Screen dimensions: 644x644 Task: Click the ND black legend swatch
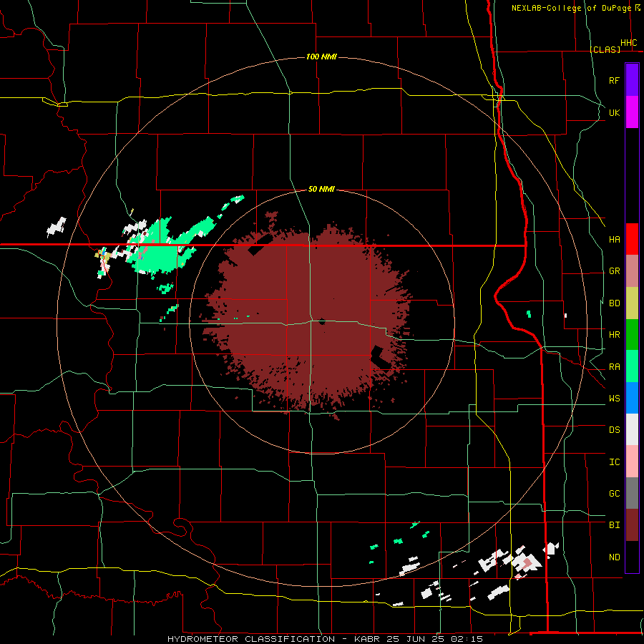pyautogui.click(x=632, y=557)
